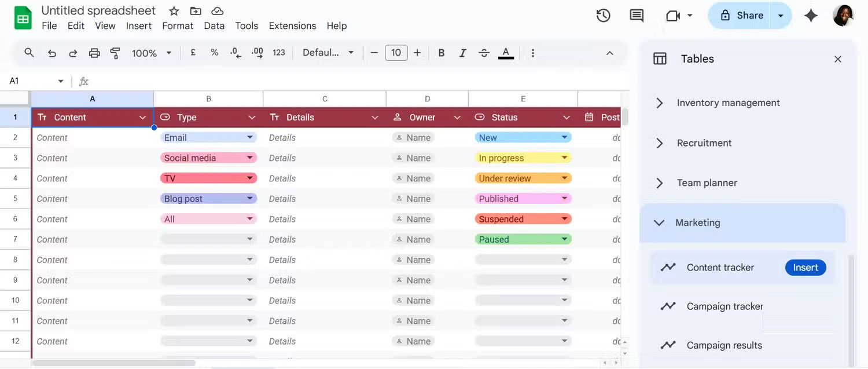Image resolution: width=868 pixels, height=369 pixels.
Task: Toggle strikethrough formatting
Action: point(484,52)
